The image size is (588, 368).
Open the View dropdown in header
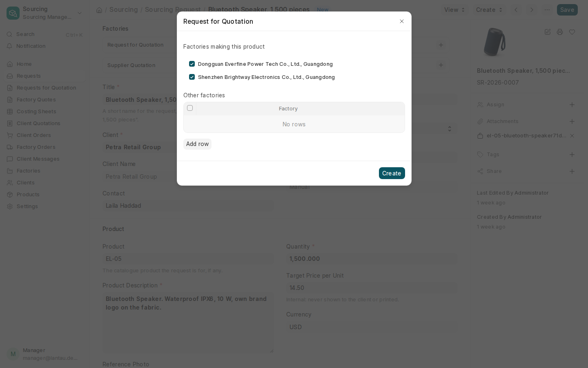[x=454, y=10]
